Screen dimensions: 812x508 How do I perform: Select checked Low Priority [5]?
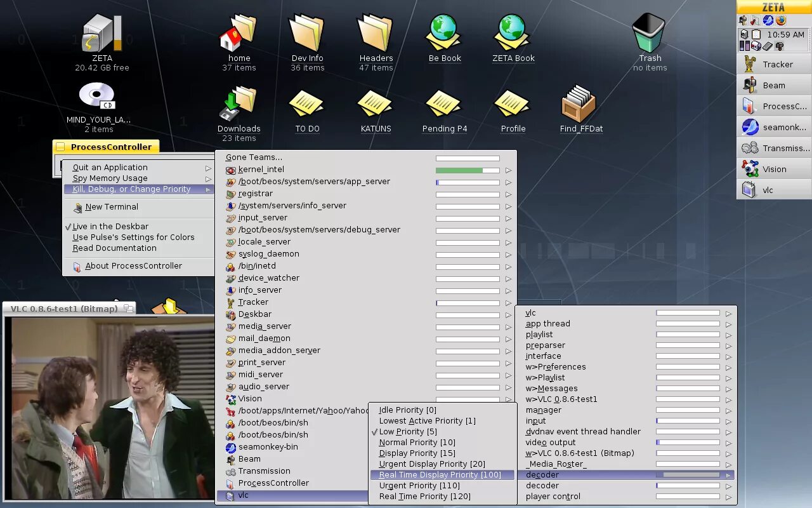442,431
